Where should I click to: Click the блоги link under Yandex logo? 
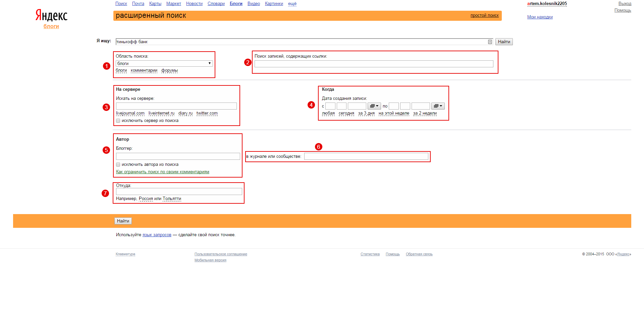coord(51,26)
